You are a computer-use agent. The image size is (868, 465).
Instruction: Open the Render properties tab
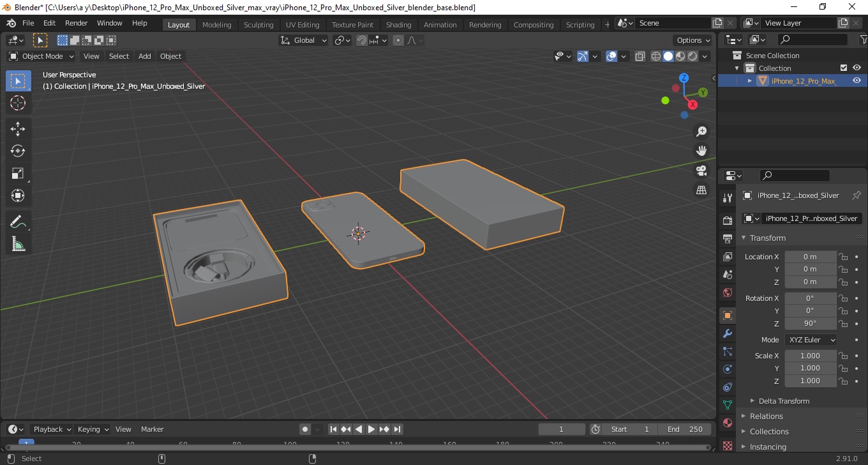coord(727,220)
